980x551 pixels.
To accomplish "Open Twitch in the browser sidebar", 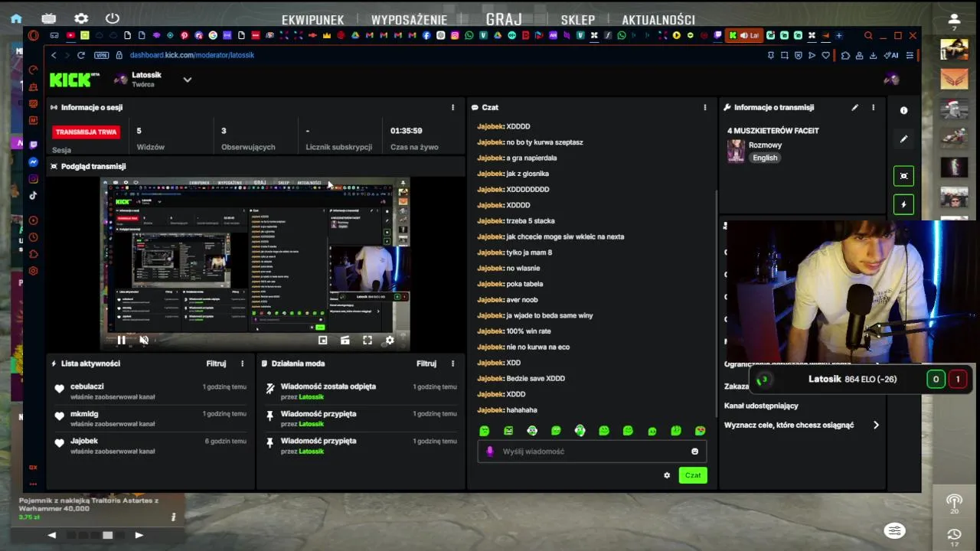I will click(x=33, y=145).
